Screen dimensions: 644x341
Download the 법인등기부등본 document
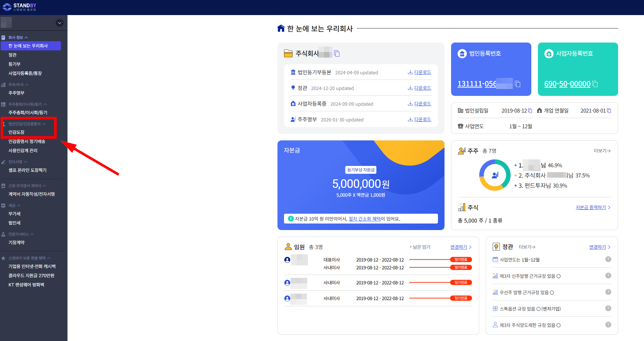(422, 72)
